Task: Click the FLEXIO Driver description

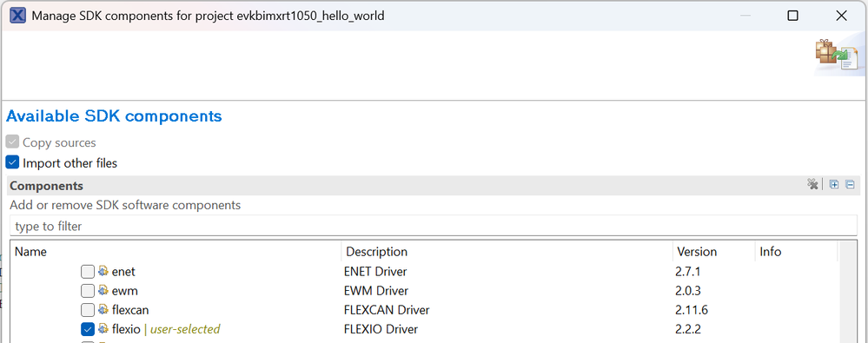Action: click(x=381, y=329)
